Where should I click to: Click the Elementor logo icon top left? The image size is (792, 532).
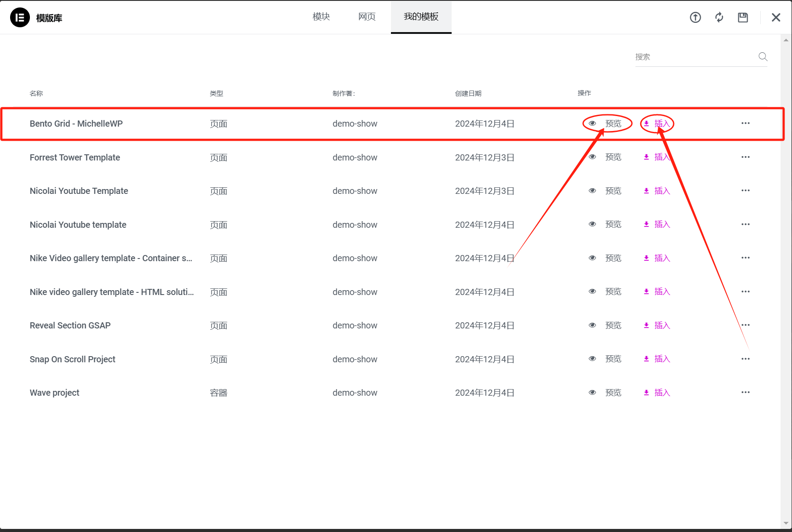pyautogui.click(x=20, y=17)
